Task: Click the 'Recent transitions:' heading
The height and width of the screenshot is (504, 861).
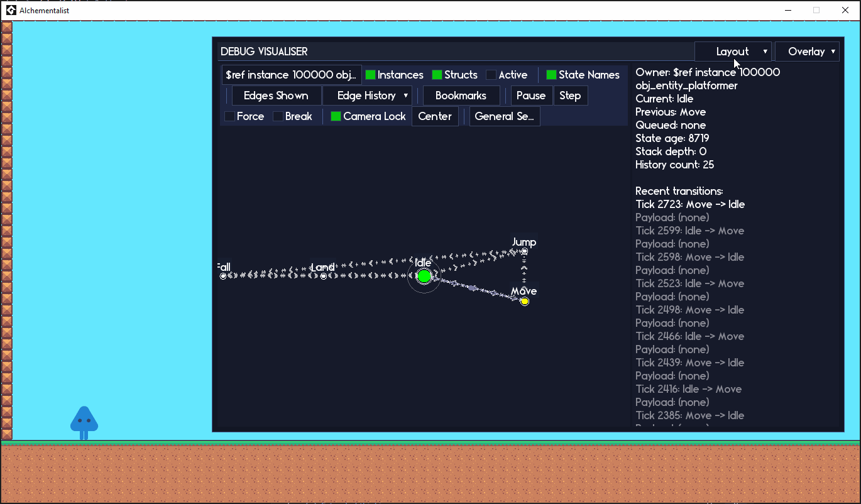Action: pos(679,191)
